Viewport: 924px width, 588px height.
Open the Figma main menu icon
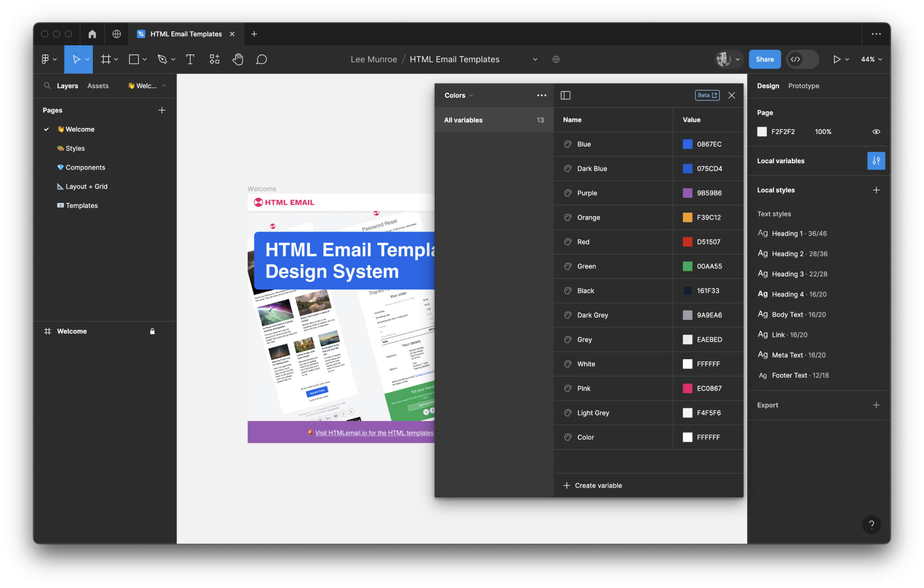(x=45, y=59)
